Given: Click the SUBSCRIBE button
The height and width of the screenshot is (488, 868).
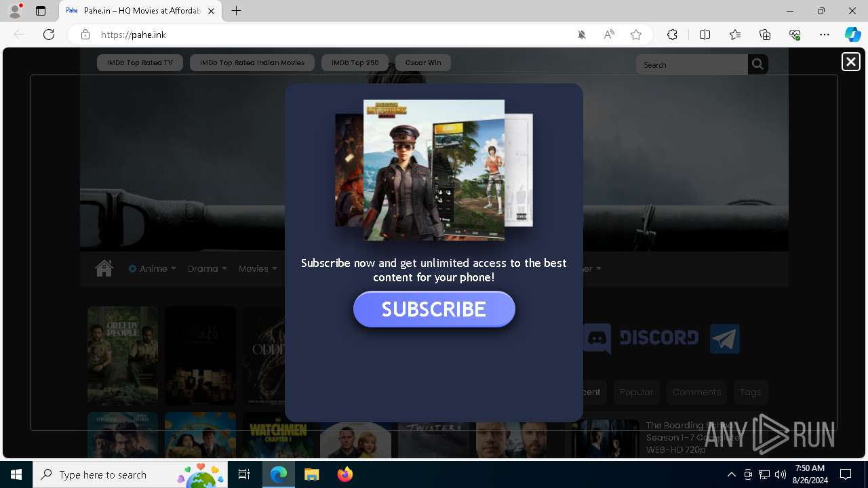Looking at the screenshot, I should click(x=434, y=309).
